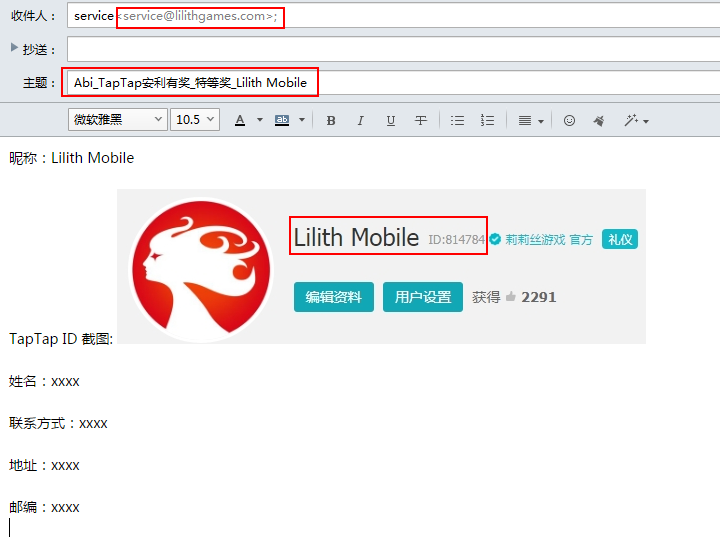The width and height of the screenshot is (720, 539).
Task: Toggle underline formatting
Action: tap(391, 120)
